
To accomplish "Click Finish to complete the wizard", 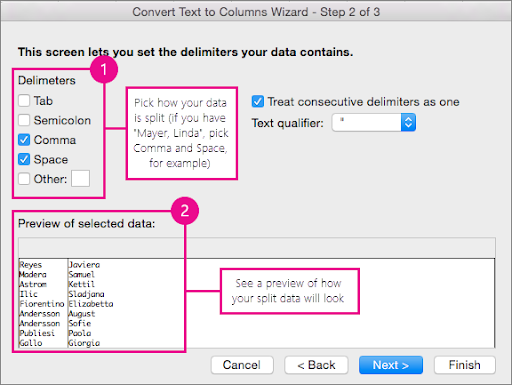I will point(465,365).
